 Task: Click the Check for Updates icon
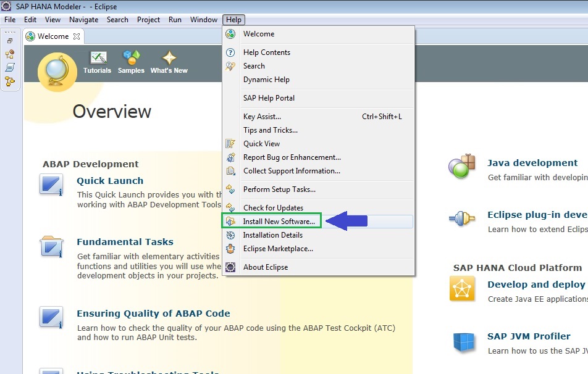click(x=230, y=207)
